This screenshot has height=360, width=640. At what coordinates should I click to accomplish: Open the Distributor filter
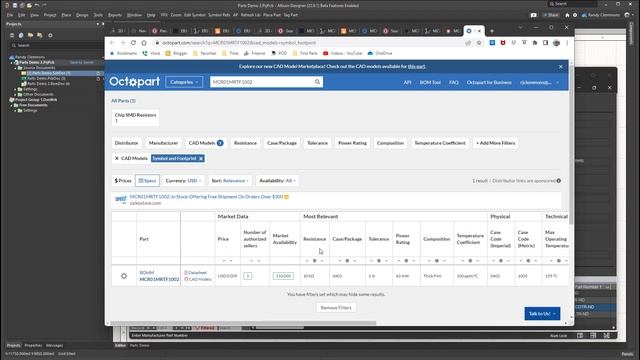[x=127, y=143]
